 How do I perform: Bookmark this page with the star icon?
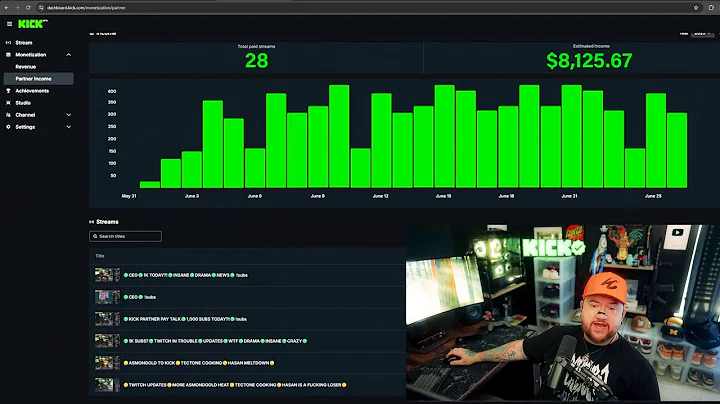[696, 8]
